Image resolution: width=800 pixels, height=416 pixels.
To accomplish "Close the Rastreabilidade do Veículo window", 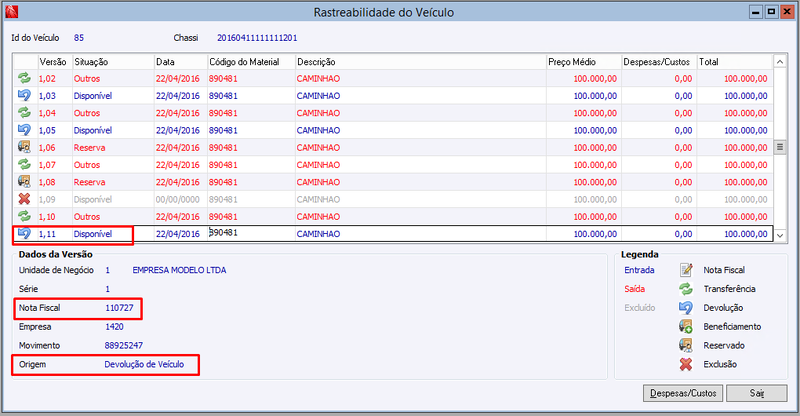I will point(786,12).
